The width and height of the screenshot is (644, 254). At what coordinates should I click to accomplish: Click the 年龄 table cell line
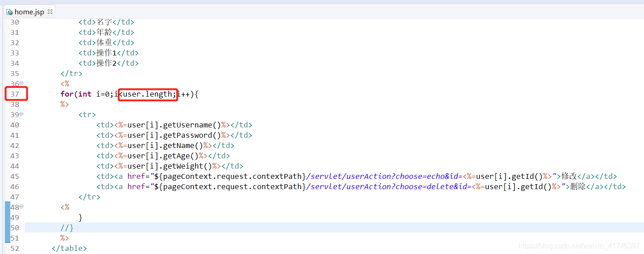pos(106,32)
